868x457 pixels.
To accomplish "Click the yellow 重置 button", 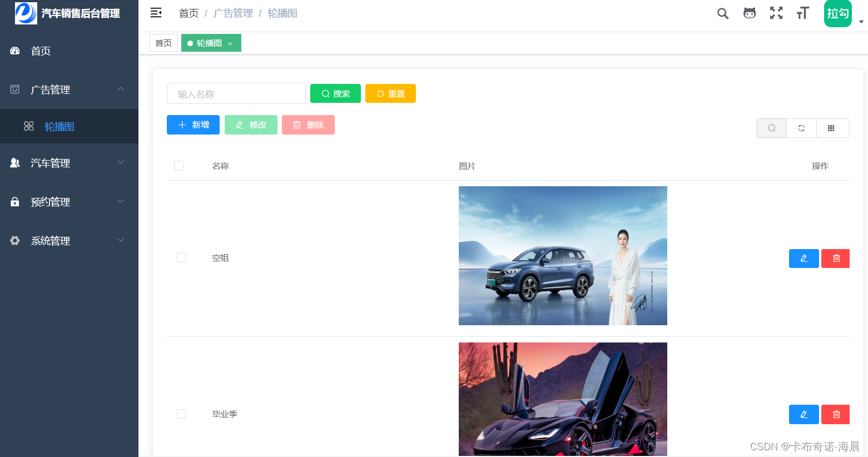I will (390, 93).
